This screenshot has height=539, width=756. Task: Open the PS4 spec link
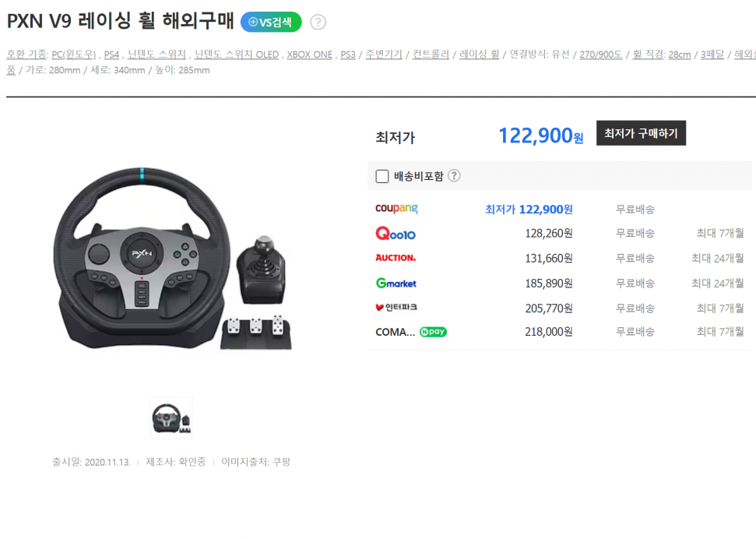pos(111,55)
